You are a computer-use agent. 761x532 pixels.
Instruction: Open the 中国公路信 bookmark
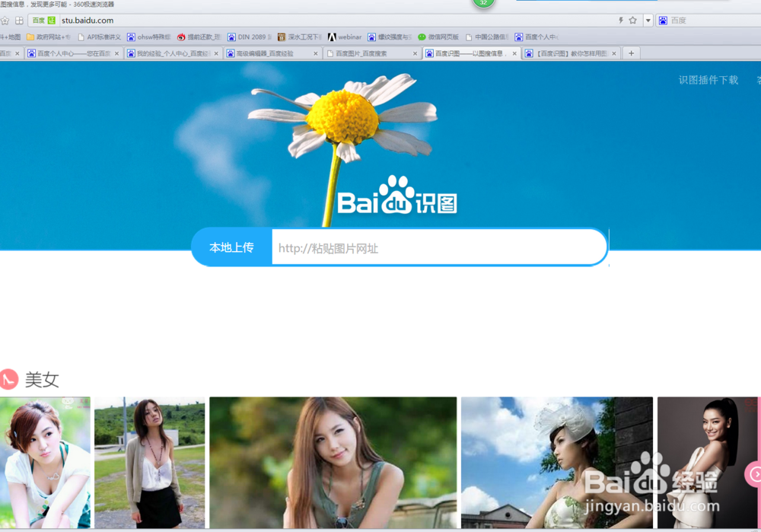[x=487, y=37]
